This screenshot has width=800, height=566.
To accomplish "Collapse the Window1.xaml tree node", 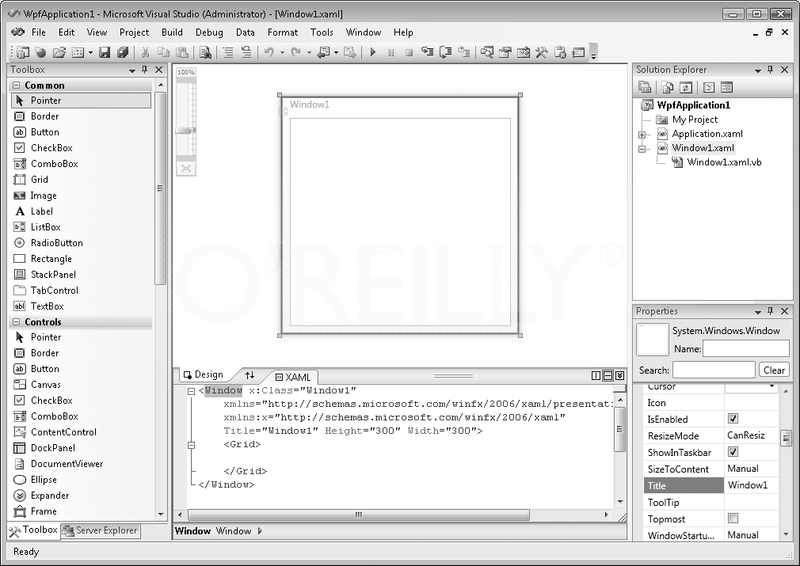I will point(642,149).
